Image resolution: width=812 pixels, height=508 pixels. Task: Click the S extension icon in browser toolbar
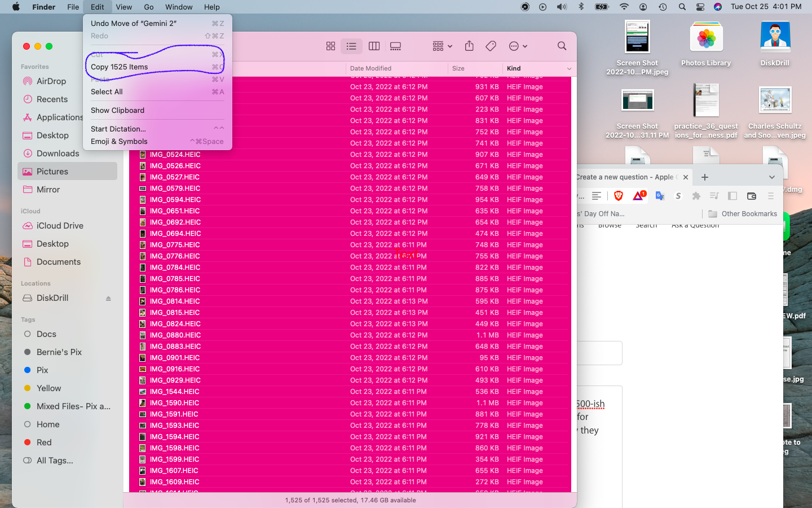(x=678, y=196)
